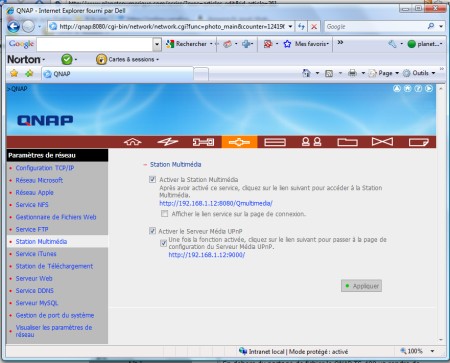Open user management two-person icon

click(311, 142)
